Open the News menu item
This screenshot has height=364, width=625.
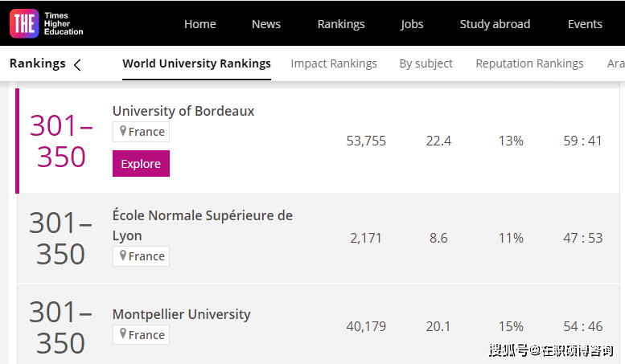[266, 24]
